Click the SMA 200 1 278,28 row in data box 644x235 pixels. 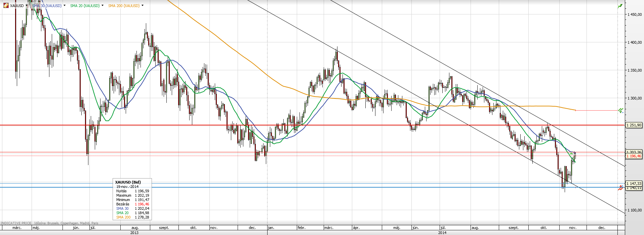pyautogui.click(x=133, y=217)
